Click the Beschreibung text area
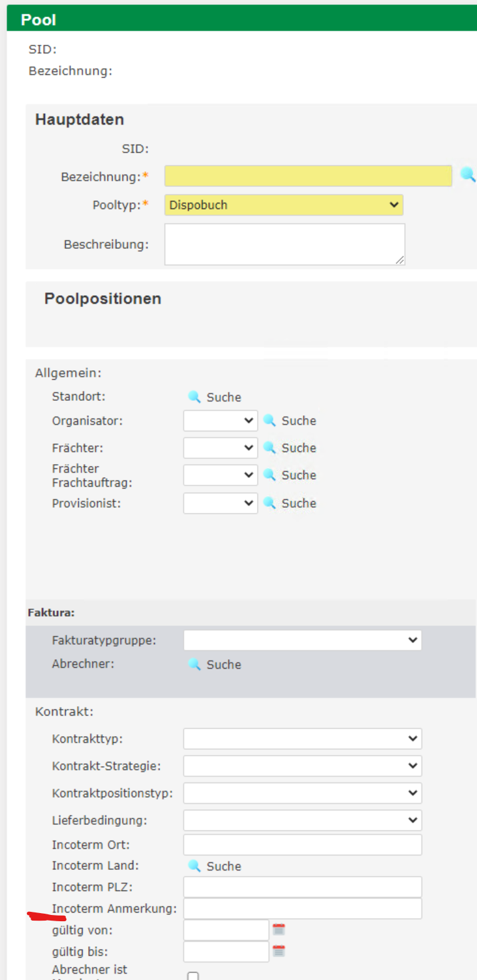Image resolution: width=477 pixels, height=980 pixels. [284, 244]
